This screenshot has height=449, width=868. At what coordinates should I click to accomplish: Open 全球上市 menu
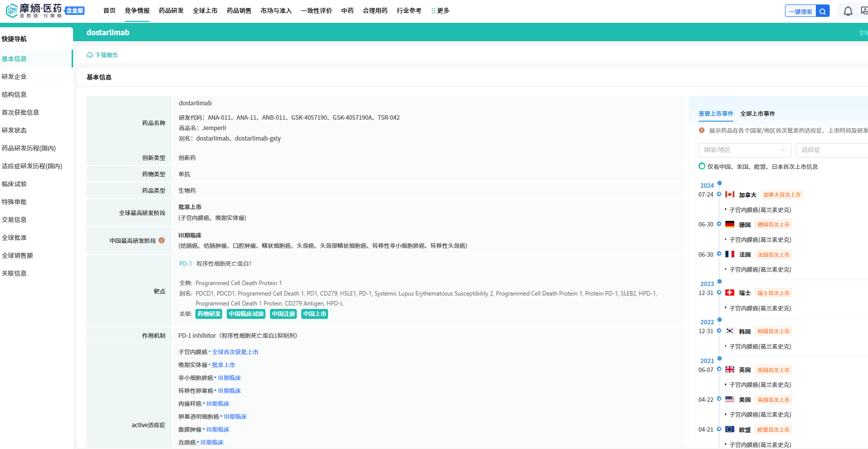point(205,10)
